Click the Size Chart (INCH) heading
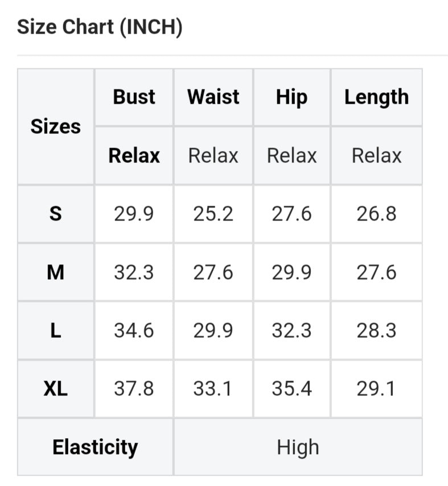The image size is (448, 486). 100,27
